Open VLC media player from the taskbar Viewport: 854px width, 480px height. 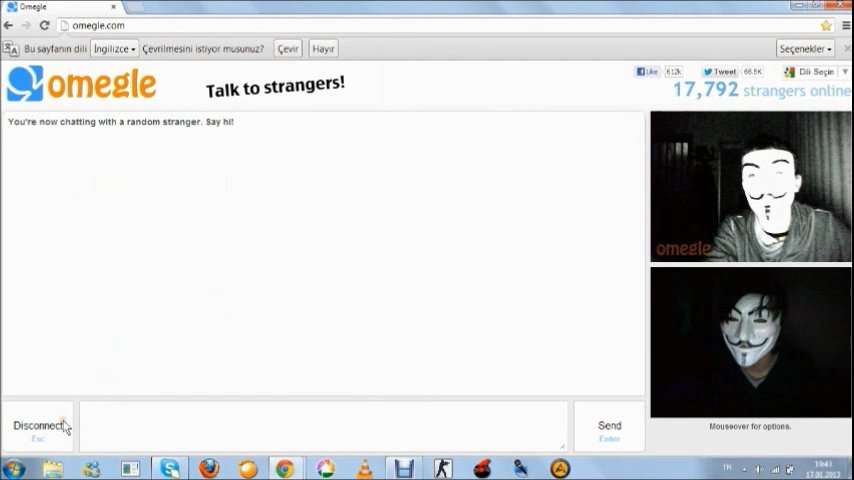pos(364,469)
